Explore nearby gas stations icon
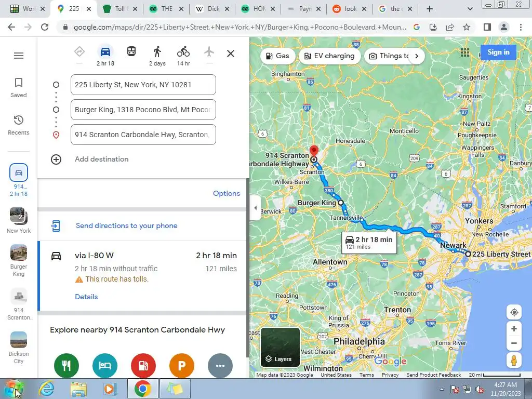Image resolution: width=532 pixels, height=399 pixels. click(143, 365)
